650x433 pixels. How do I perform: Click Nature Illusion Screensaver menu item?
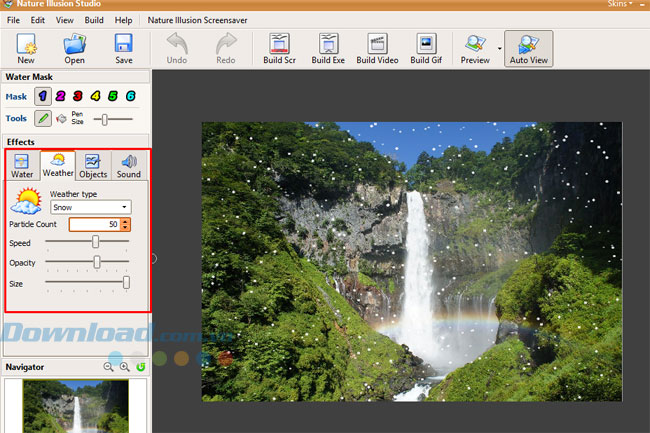[x=197, y=20]
